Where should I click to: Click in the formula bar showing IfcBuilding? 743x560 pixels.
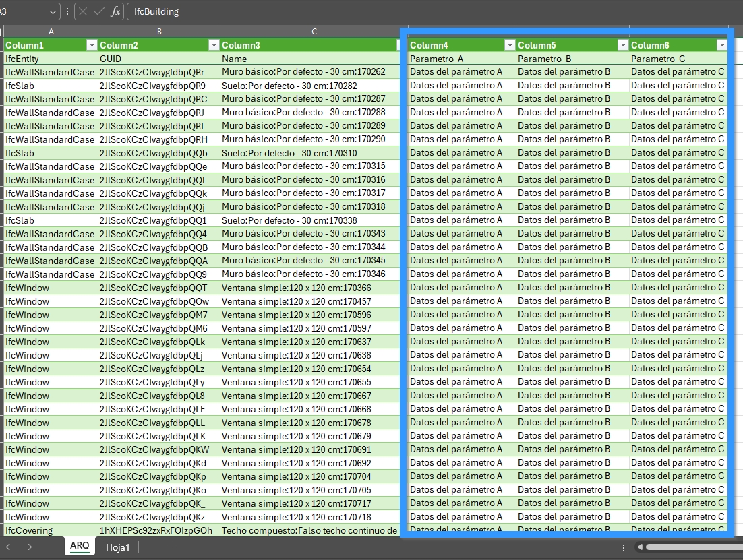pos(432,11)
